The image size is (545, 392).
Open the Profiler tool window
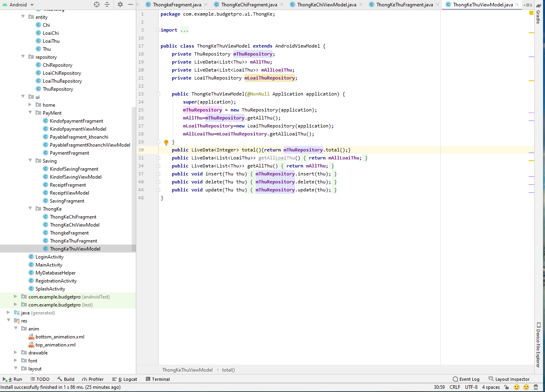click(93, 379)
